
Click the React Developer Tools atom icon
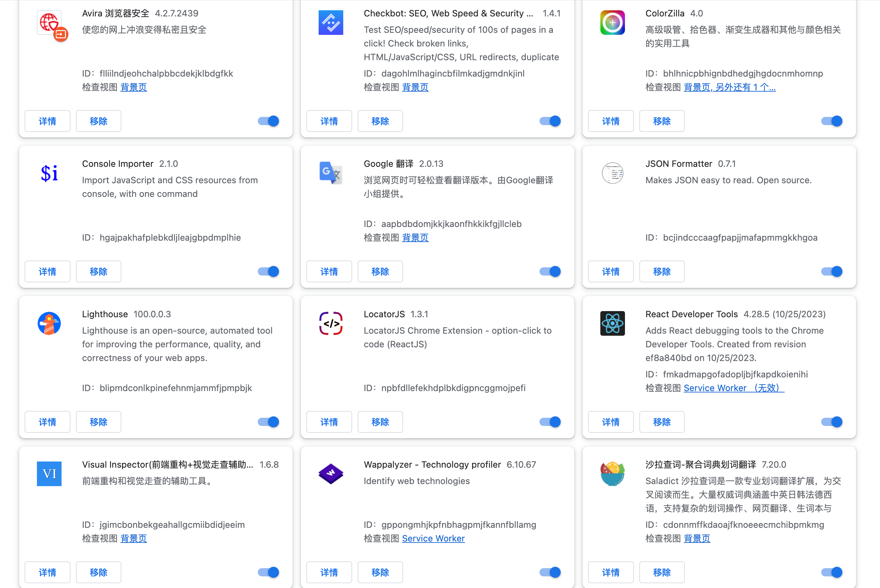[x=612, y=323]
